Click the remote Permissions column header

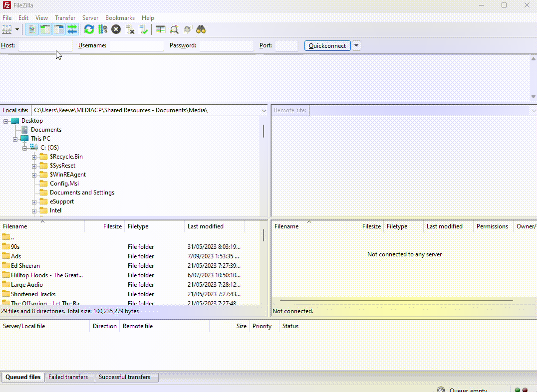point(492,226)
